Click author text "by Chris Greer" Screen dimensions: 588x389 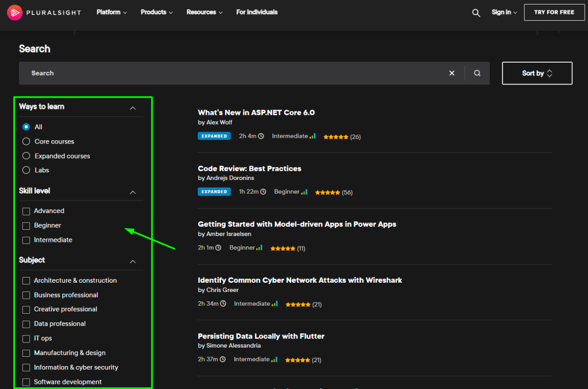point(218,290)
